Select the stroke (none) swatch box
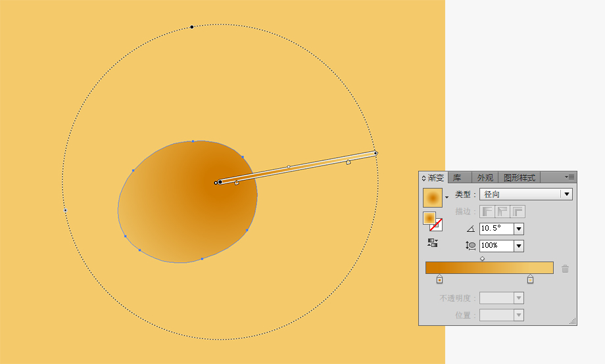 coord(437,225)
